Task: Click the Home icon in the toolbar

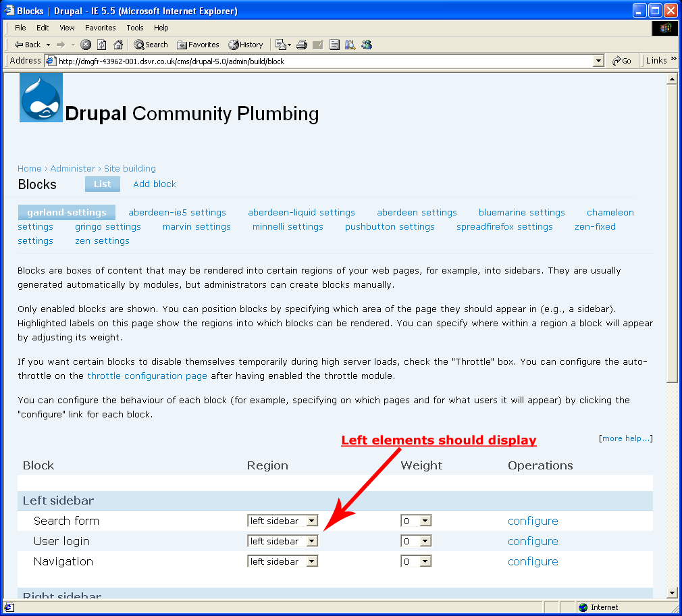Action: 117,45
